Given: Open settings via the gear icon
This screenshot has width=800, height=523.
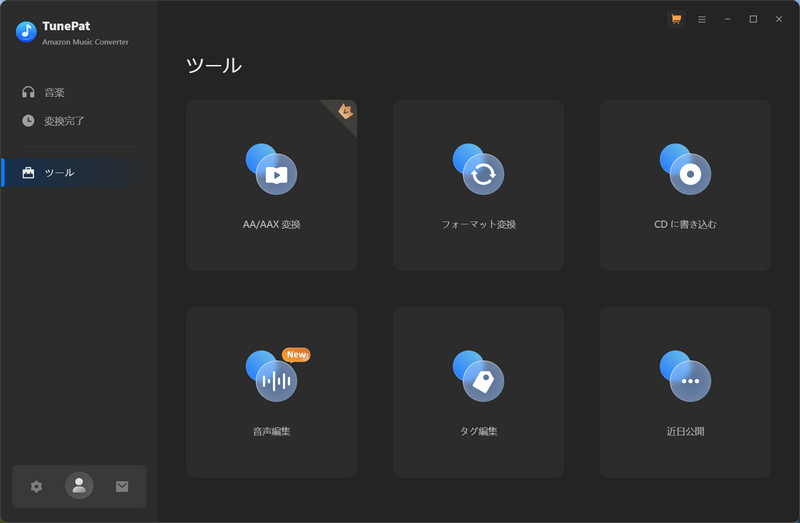Looking at the screenshot, I should click(x=37, y=486).
